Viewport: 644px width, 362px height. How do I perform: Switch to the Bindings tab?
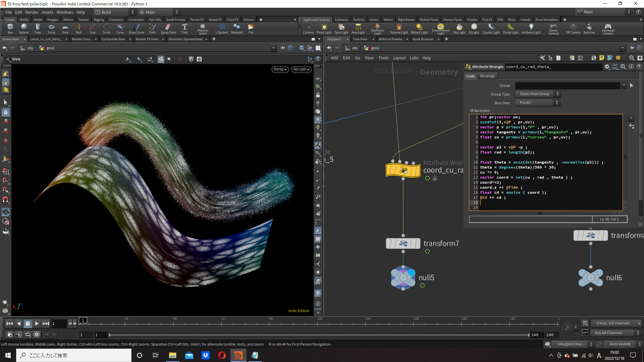pyautogui.click(x=487, y=76)
